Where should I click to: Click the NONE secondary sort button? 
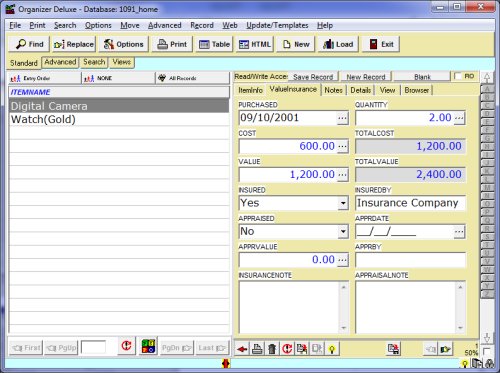[118, 78]
